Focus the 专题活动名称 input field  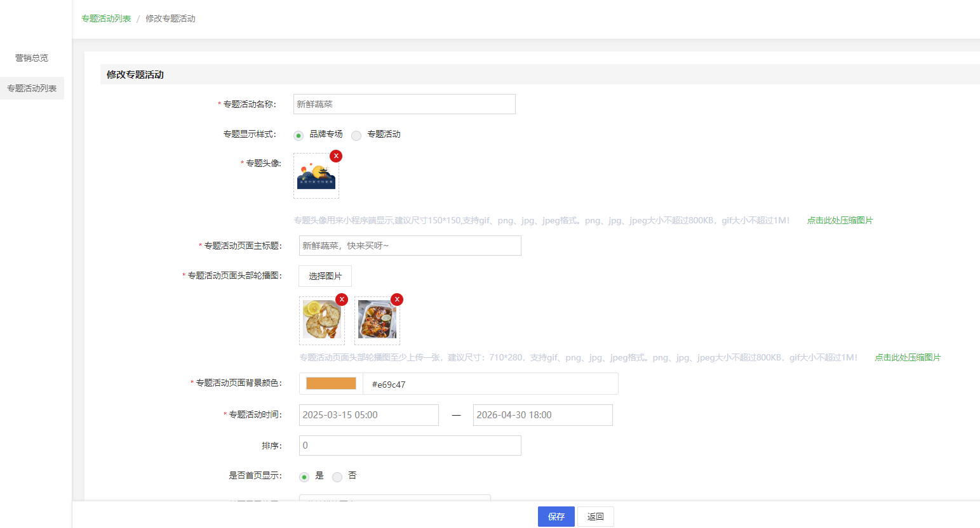(x=404, y=104)
